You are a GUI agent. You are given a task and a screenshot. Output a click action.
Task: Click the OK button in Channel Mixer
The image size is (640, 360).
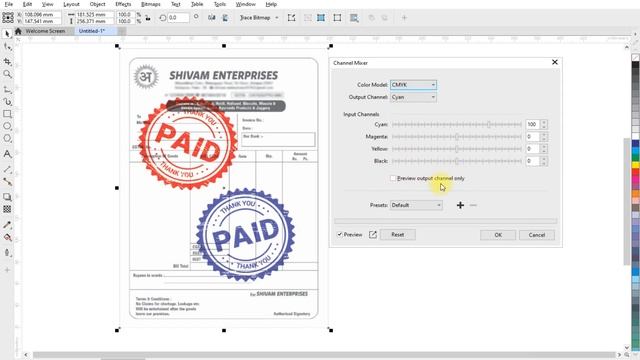498,235
